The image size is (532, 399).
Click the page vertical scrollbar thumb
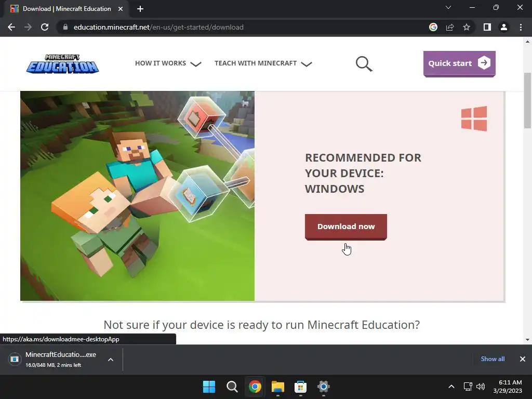(527, 100)
